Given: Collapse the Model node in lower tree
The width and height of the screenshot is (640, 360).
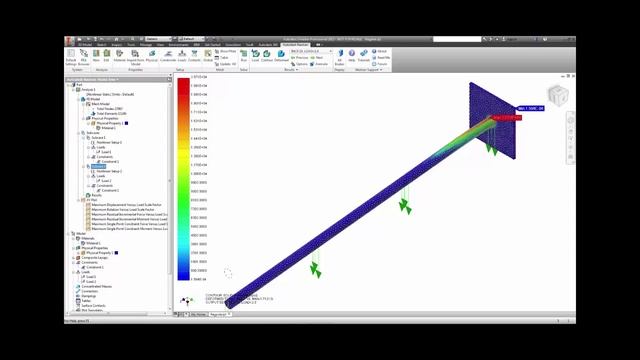Looking at the screenshot, I should point(69,233).
